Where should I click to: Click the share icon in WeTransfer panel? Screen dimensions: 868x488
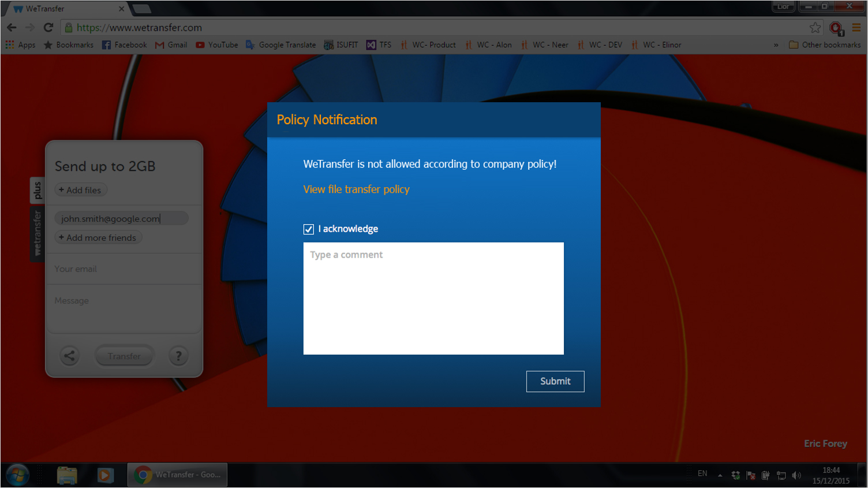[x=69, y=356]
